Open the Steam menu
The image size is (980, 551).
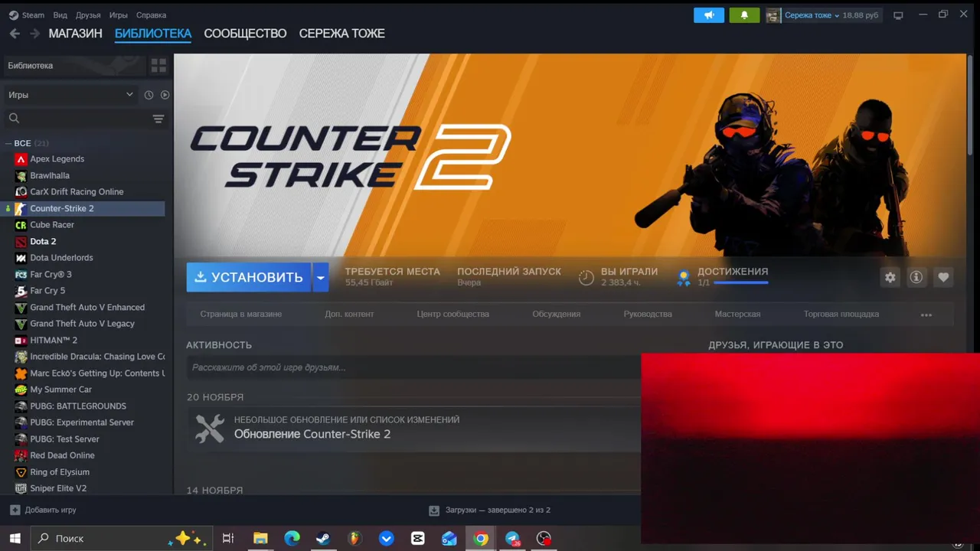point(27,15)
